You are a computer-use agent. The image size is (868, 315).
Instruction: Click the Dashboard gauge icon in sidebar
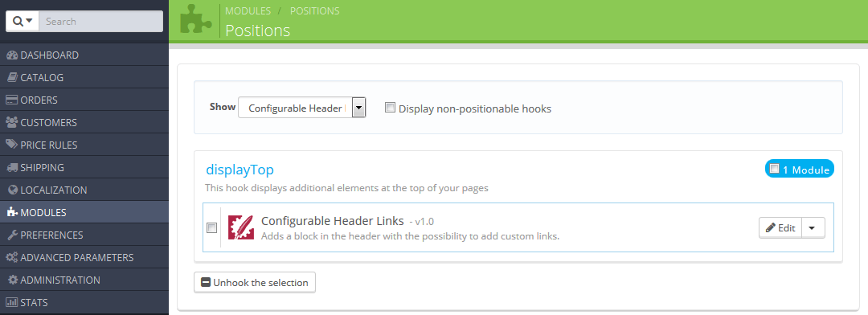(12, 55)
